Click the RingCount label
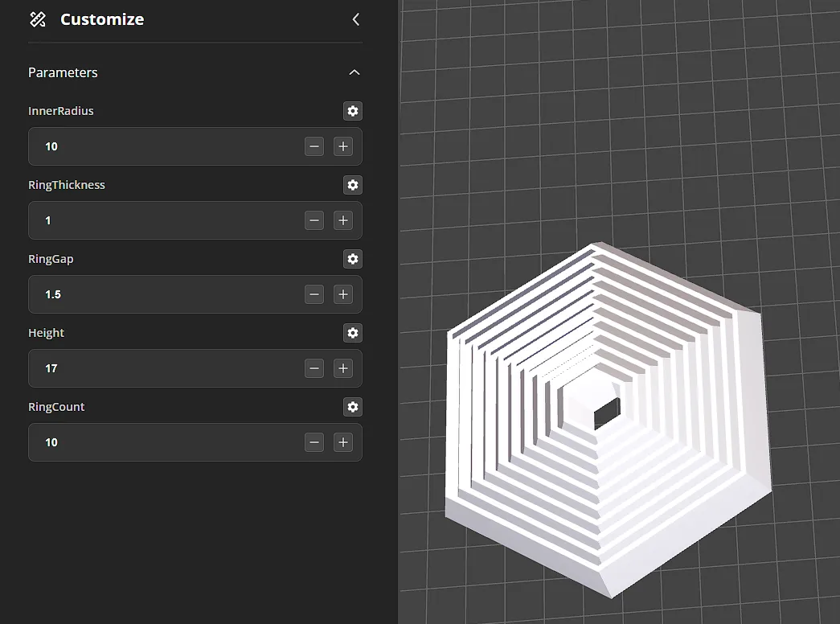 56,407
